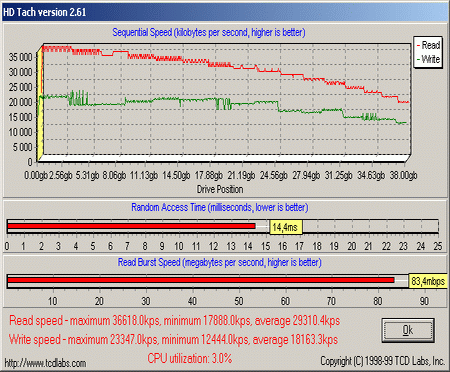The height and width of the screenshot is (372, 450).
Task: Click the 24.56gb drive position label
Action: (274, 175)
